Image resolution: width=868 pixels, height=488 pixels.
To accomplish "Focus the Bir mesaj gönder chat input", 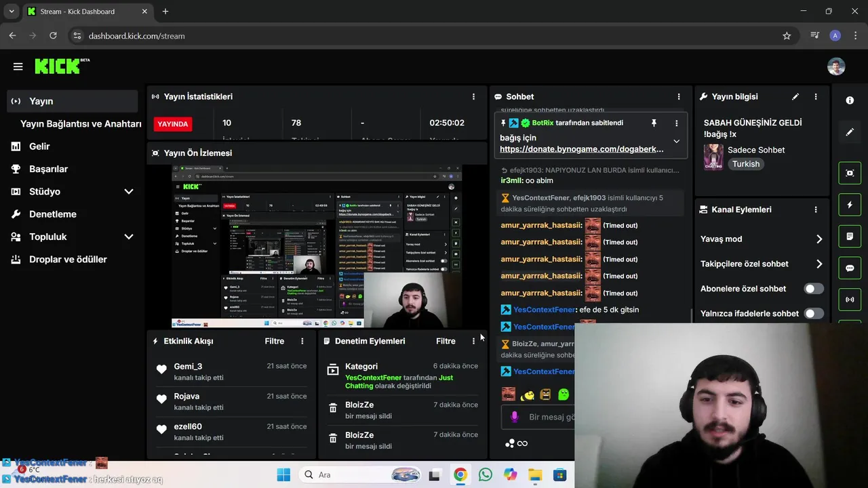I will coord(551,417).
